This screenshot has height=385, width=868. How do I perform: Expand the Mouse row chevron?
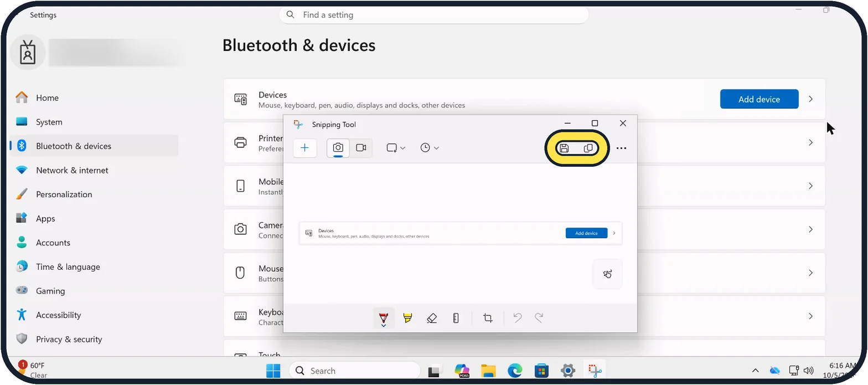coord(810,273)
